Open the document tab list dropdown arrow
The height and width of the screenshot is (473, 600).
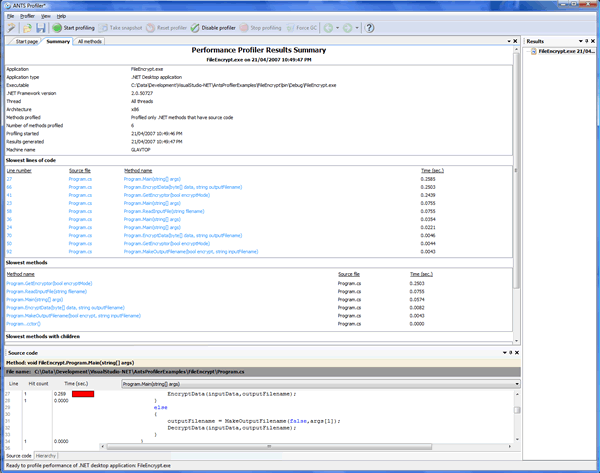coord(509,41)
